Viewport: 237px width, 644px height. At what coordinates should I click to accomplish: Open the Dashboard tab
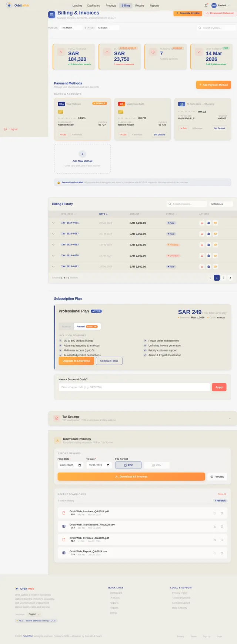tap(94, 6)
